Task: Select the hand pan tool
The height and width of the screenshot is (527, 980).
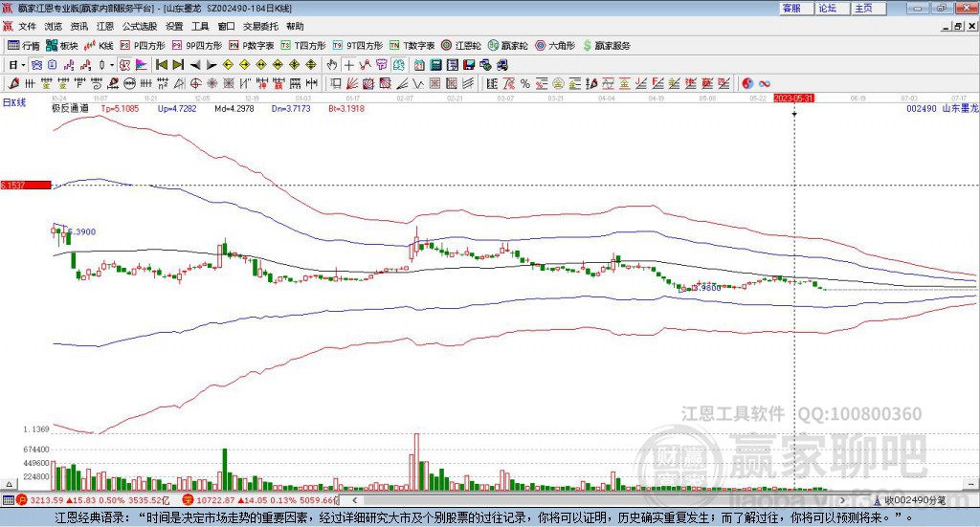Action: [x=332, y=65]
